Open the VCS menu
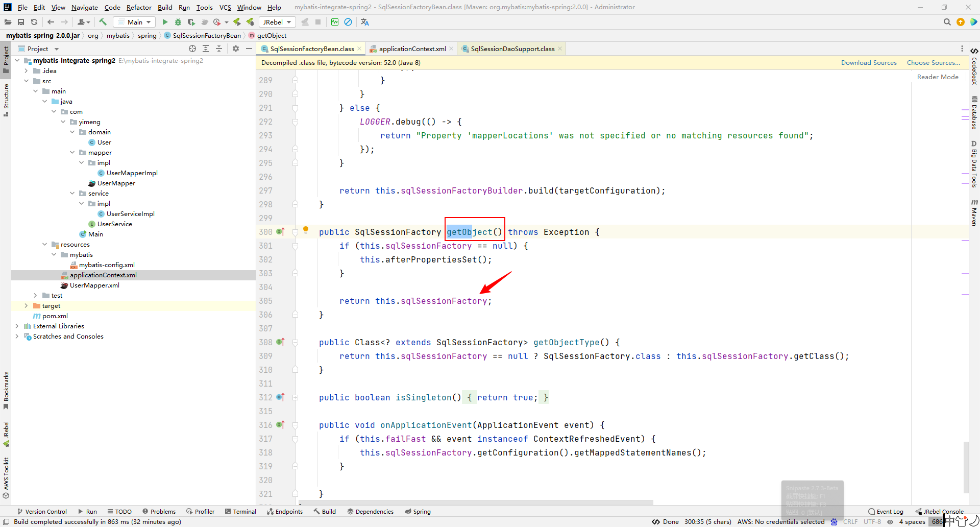Screen dimensions: 980x527 click(225, 7)
